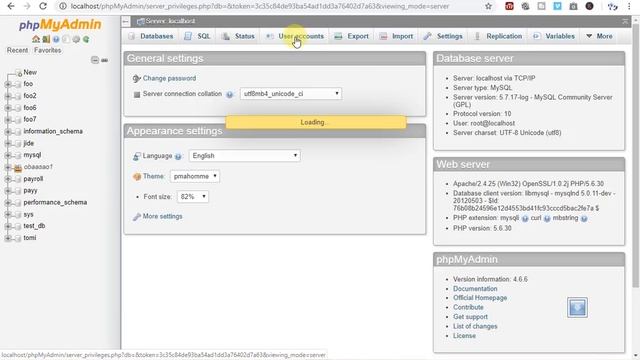Click help icon after mbstring extension
This screenshot has width=640, height=360.
click(584, 219)
